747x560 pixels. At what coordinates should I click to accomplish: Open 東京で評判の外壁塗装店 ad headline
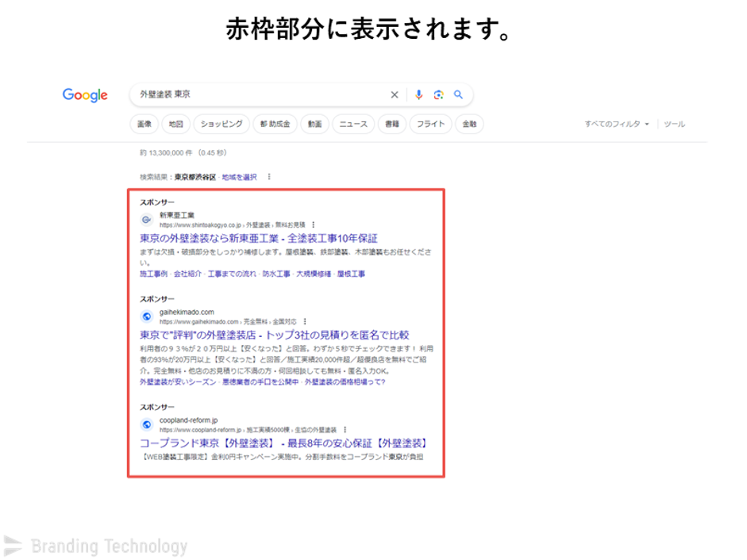coord(275,335)
